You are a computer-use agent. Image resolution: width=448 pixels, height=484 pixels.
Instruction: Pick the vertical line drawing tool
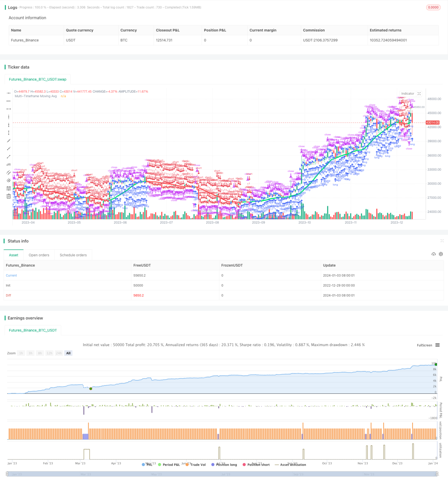[9, 117]
